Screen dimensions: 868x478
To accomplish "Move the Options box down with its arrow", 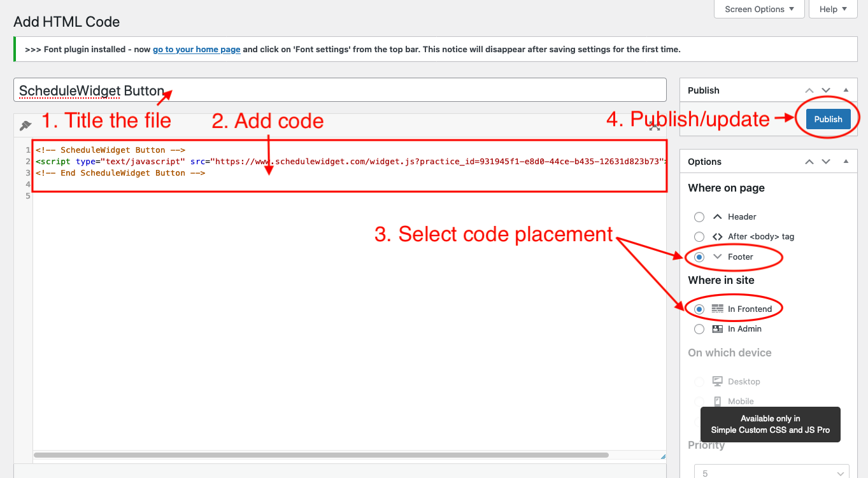I will coord(826,162).
